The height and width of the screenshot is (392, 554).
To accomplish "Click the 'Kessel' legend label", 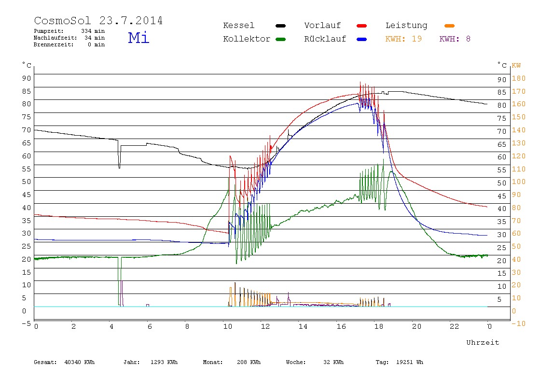I will pos(239,26).
